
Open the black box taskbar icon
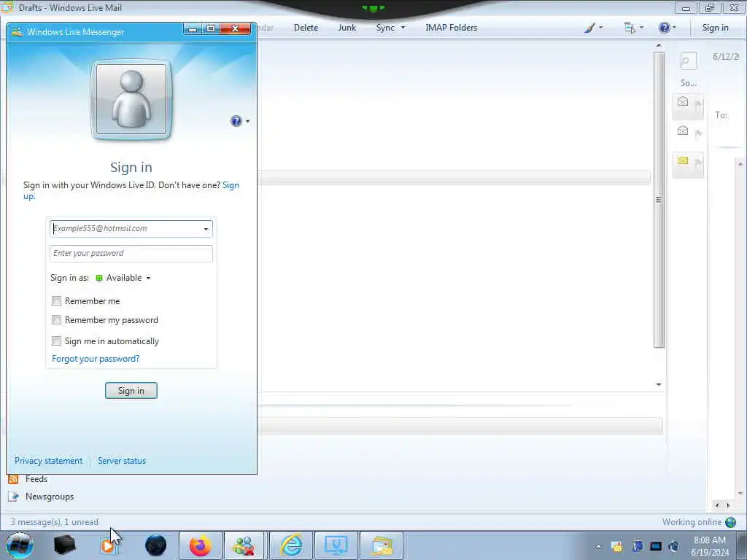point(65,545)
